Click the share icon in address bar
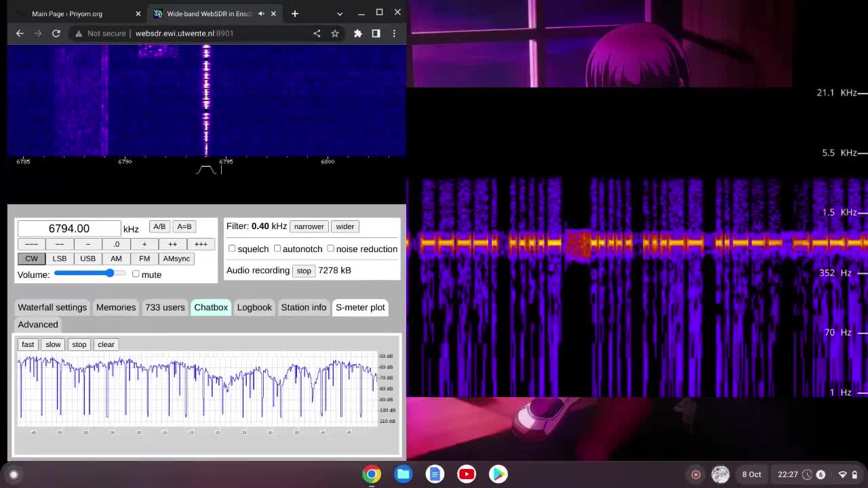Screen dimensions: 868x488 tap(317, 33)
